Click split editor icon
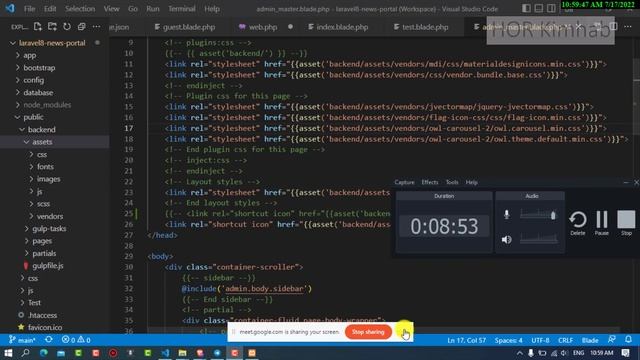 [613, 27]
